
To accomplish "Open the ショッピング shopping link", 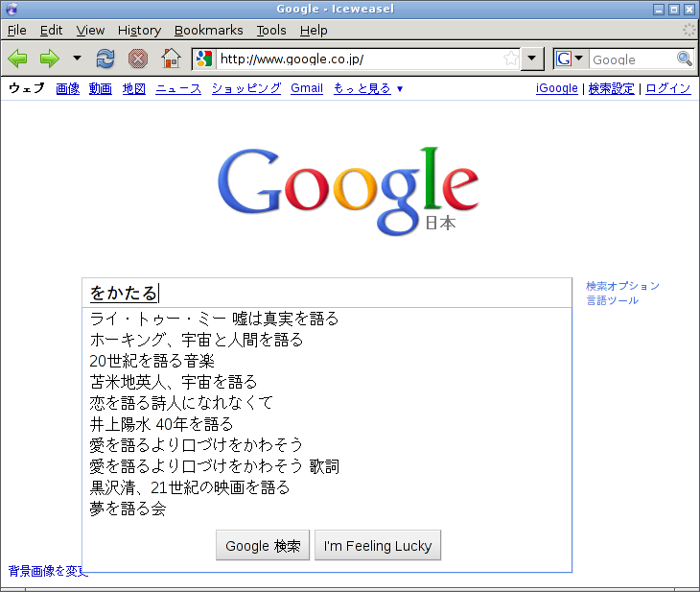I will click(246, 88).
